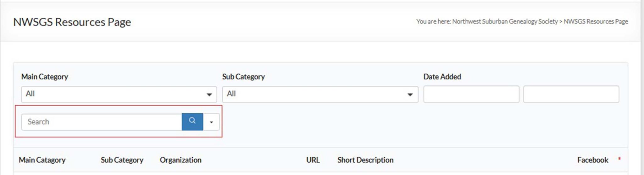The image size is (644, 175).
Task: Open Northwest Suburban Genealogy Society breadcrumb link
Action: pos(505,21)
